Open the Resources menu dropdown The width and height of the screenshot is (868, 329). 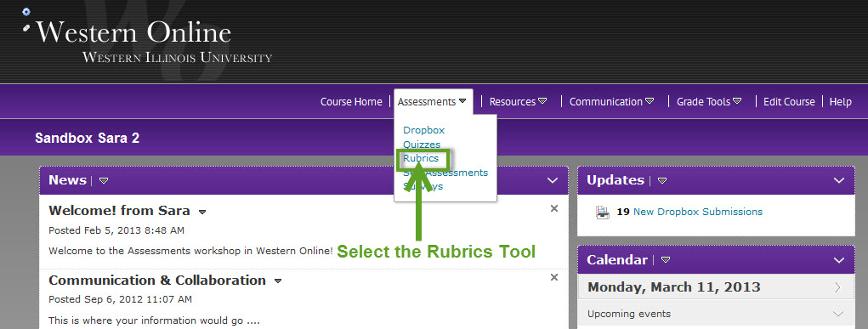[518, 101]
